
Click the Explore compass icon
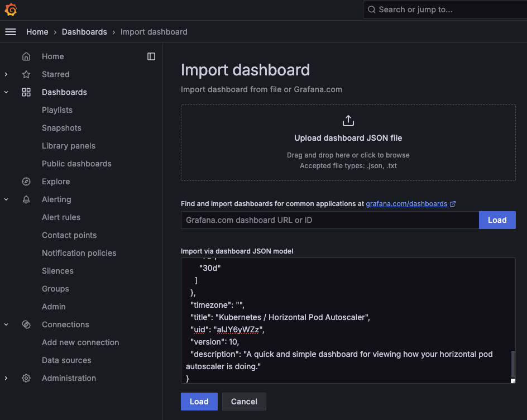(26, 182)
